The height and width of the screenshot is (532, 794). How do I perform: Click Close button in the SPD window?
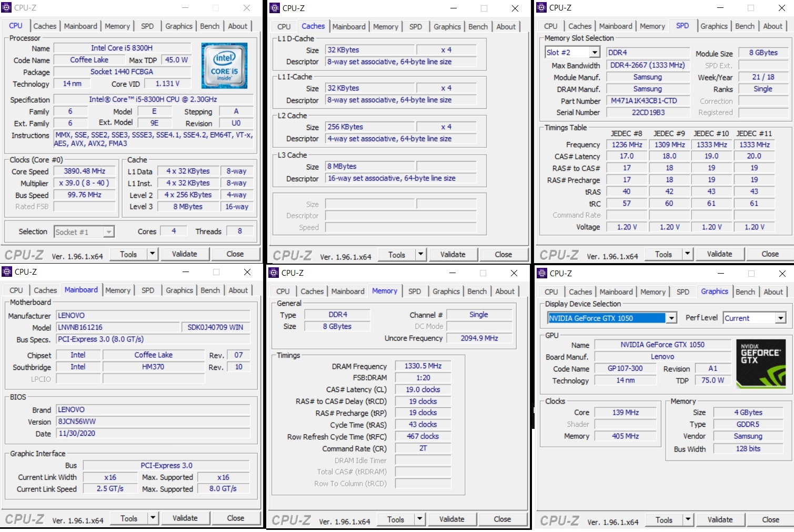pos(770,254)
